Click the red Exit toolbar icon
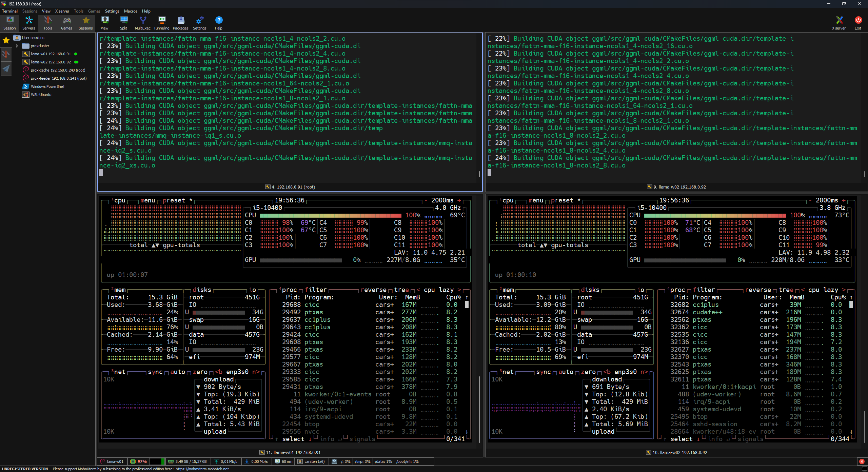This screenshot has width=868, height=472. click(858, 23)
